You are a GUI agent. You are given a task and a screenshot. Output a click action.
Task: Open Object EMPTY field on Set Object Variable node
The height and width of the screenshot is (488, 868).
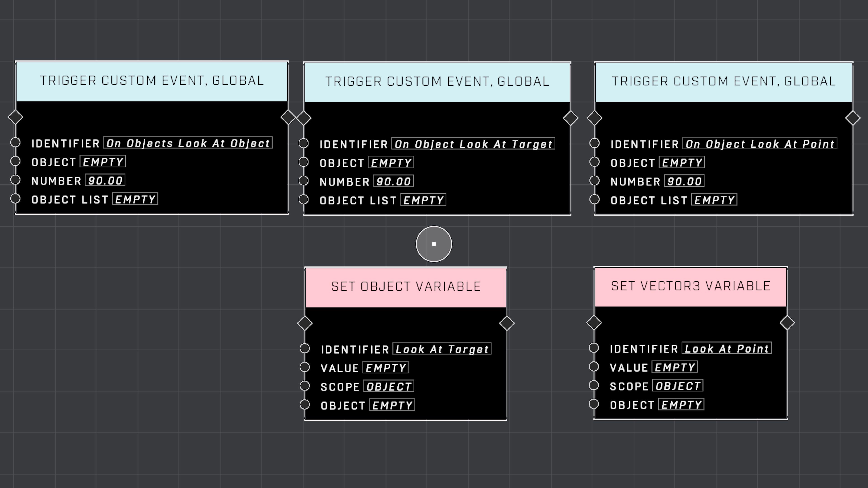tap(392, 405)
